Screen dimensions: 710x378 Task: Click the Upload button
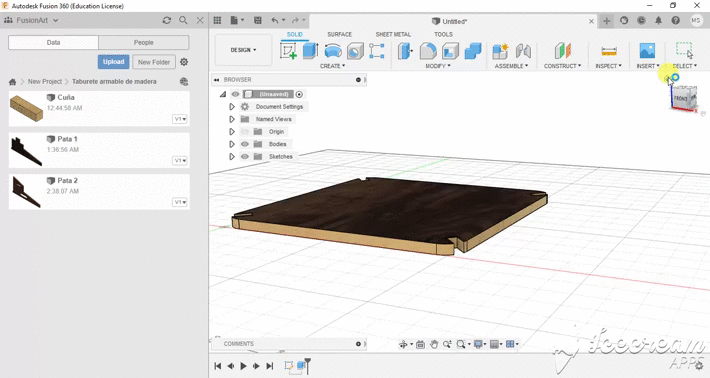tap(113, 62)
